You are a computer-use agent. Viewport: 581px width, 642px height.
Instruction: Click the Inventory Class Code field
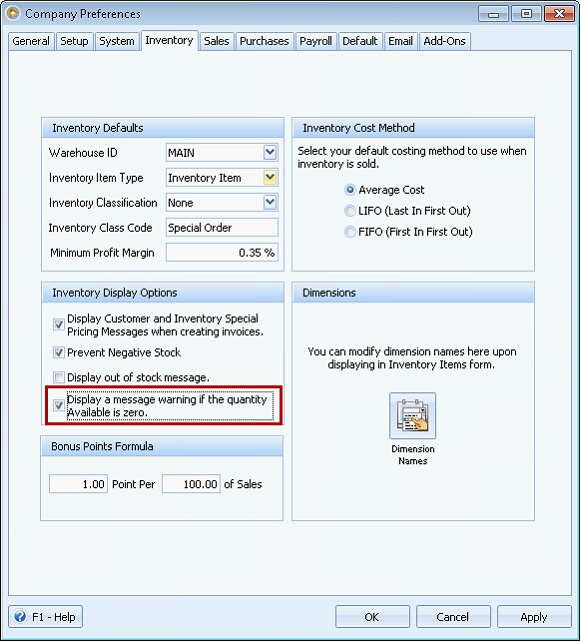222,227
